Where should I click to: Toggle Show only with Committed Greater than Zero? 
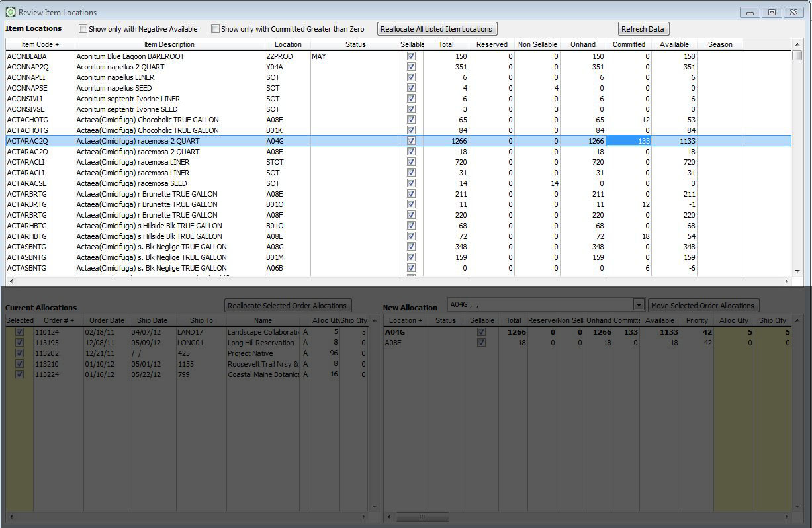click(215, 29)
